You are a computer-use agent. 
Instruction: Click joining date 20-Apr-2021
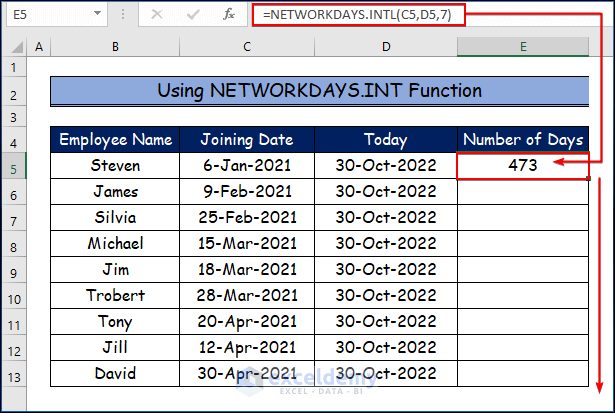coord(247,321)
